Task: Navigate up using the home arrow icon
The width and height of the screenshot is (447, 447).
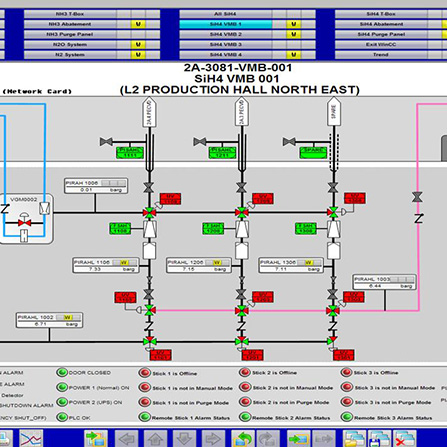Action: point(155,438)
